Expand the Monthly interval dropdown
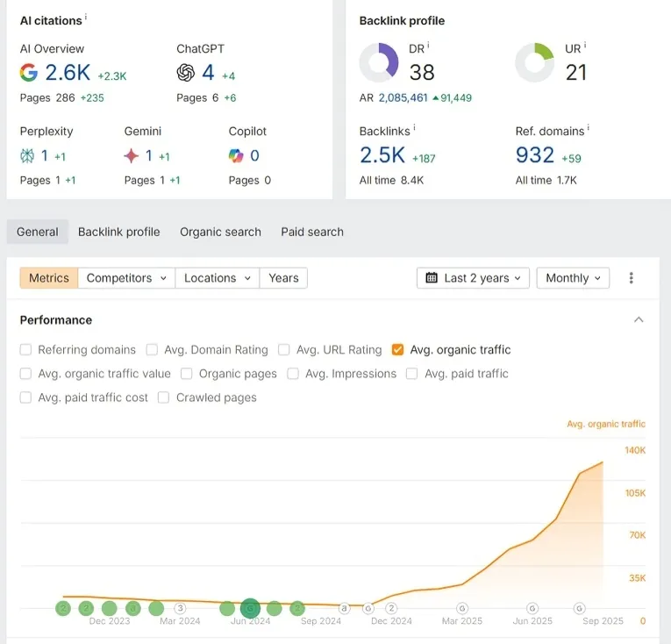The height and width of the screenshot is (644, 671). pyautogui.click(x=573, y=278)
